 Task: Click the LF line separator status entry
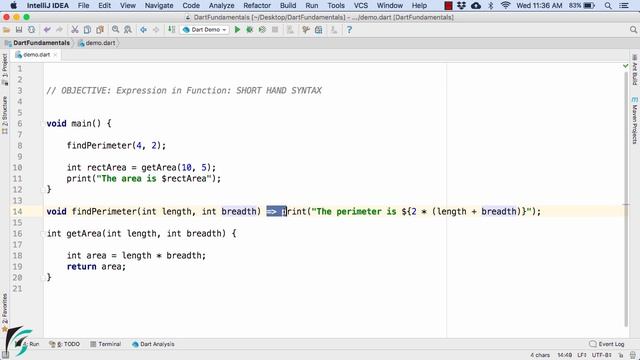[x=581, y=355]
